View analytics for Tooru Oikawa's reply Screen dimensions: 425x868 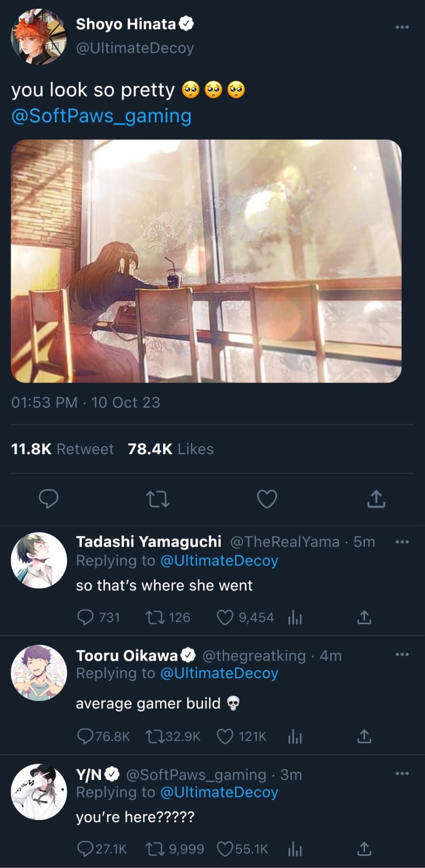click(295, 736)
